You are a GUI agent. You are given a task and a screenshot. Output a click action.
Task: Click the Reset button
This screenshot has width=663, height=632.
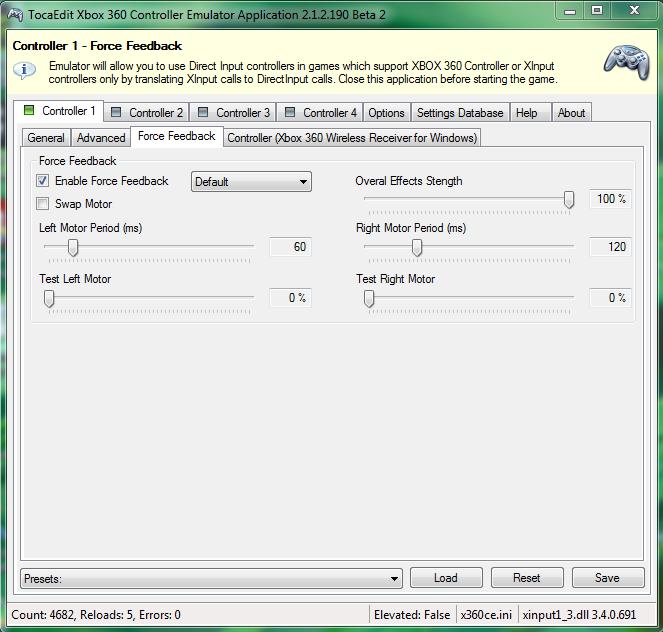527,578
